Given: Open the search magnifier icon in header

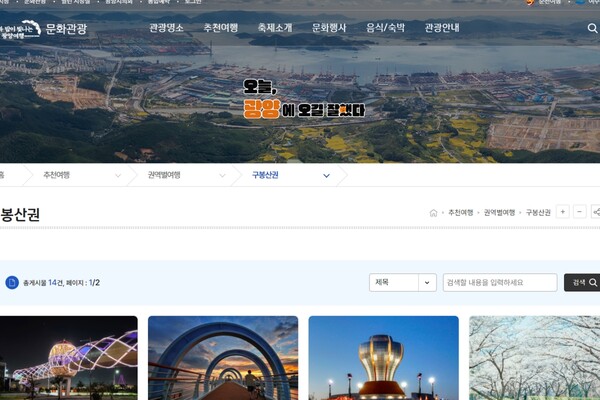Looking at the screenshot, I should [x=592, y=28].
